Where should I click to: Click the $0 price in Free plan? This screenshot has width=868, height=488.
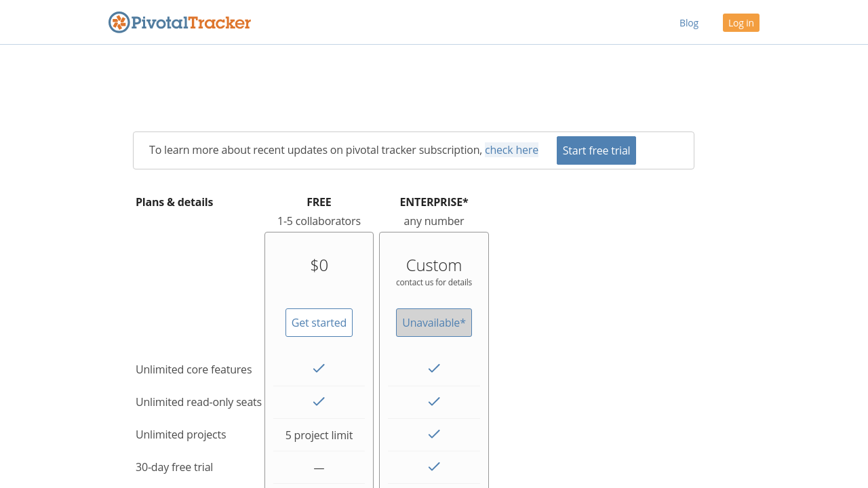[x=319, y=265]
